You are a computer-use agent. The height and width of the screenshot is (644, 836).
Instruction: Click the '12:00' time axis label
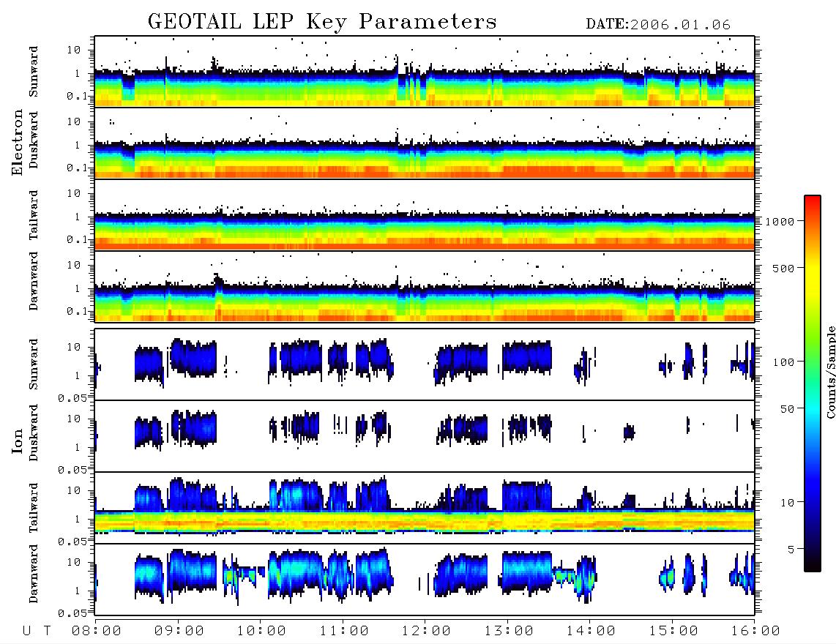[x=426, y=631]
